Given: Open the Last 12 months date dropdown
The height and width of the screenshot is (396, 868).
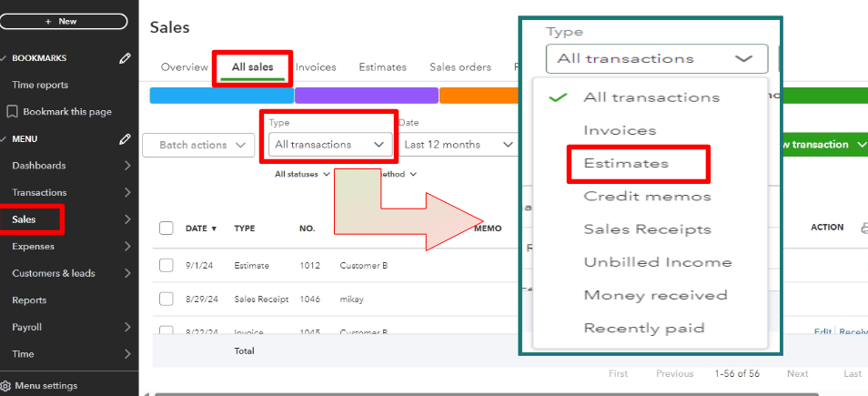Looking at the screenshot, I should pyautogui.click(x=459, y=145).
